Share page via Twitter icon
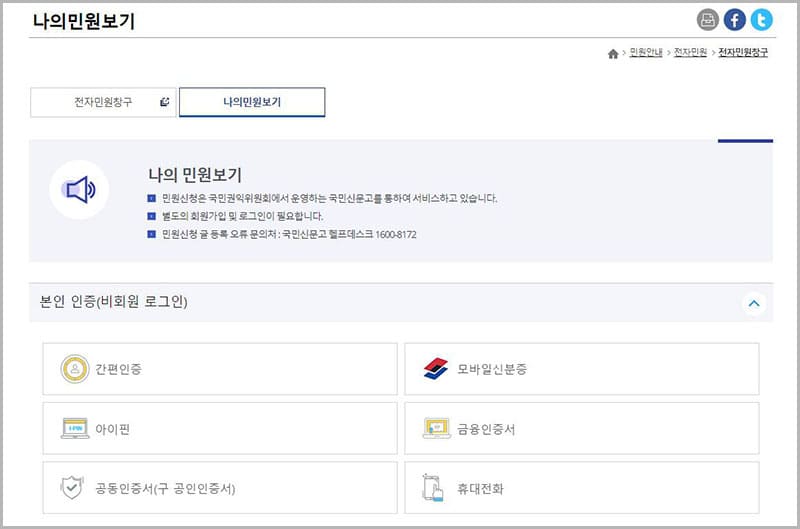Screen dimensions: 800x529 pos(762,20)
